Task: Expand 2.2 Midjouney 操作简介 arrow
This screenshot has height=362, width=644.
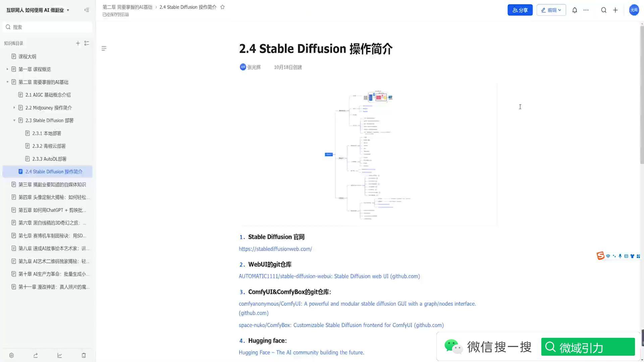Action: 14,108
